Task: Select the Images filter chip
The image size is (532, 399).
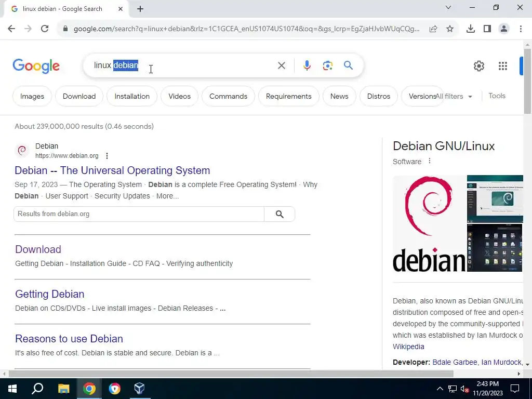Action: [32, 96]
